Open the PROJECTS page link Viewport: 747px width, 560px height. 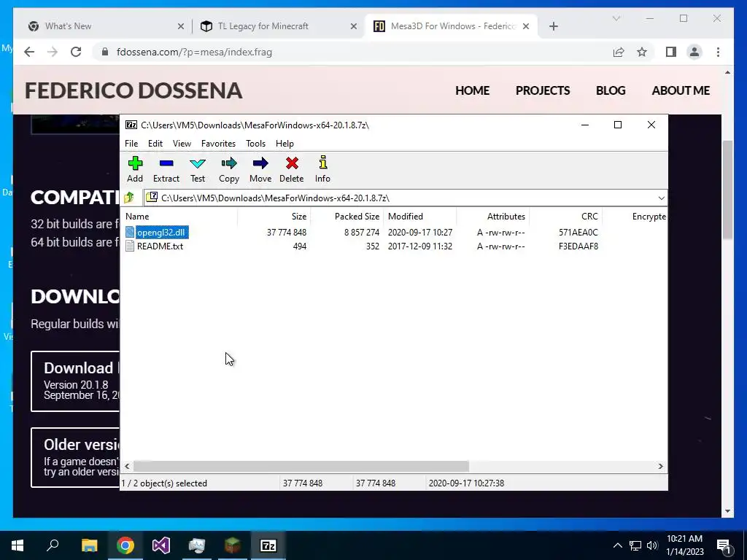[x=543, y=90]
